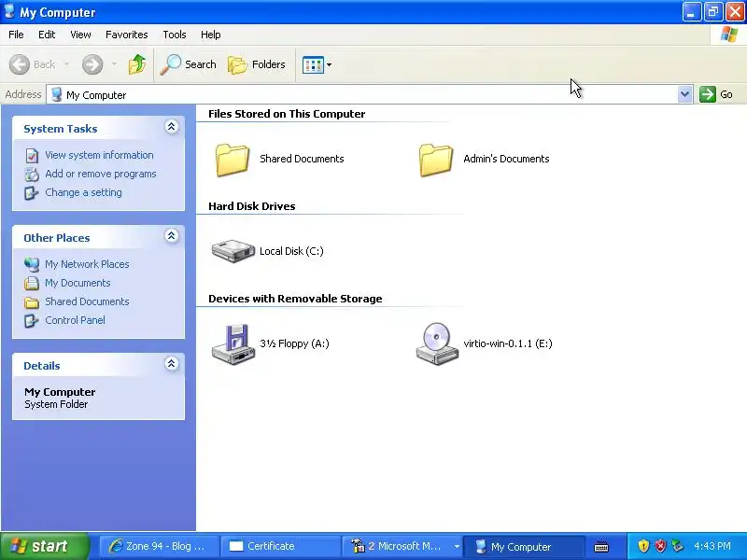Open the Views button dropdown arrow

[x=329, y=64]
